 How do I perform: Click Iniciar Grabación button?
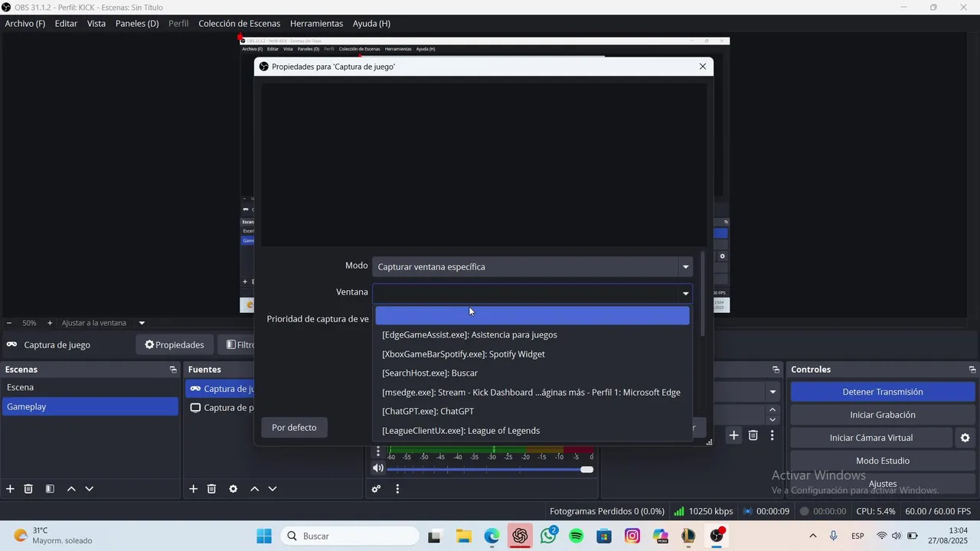[883, 415]
